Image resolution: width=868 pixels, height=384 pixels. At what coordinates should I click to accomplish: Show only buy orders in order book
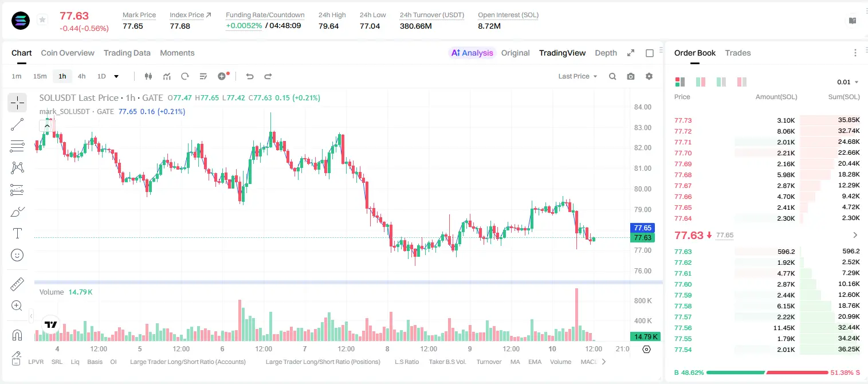click(x=721, y=82)
